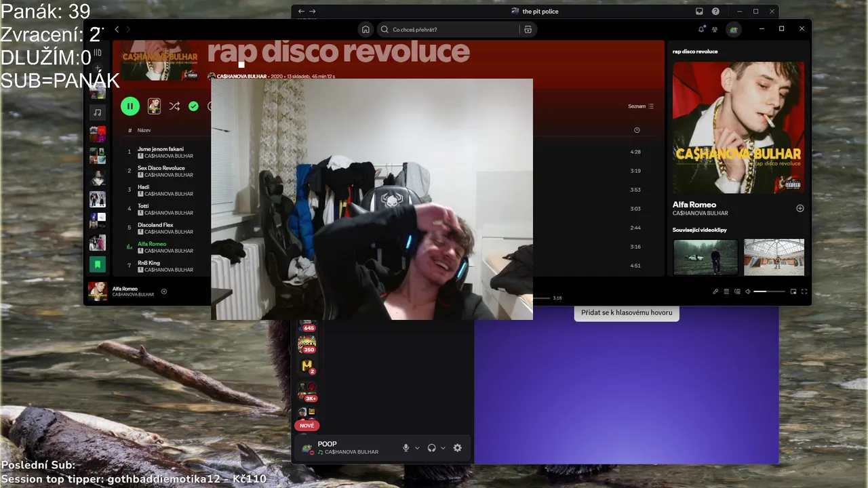Sort tracks by the Název column
Image resolution: width=868 pixels, height=488 pixels.
(x=144, y=130)
